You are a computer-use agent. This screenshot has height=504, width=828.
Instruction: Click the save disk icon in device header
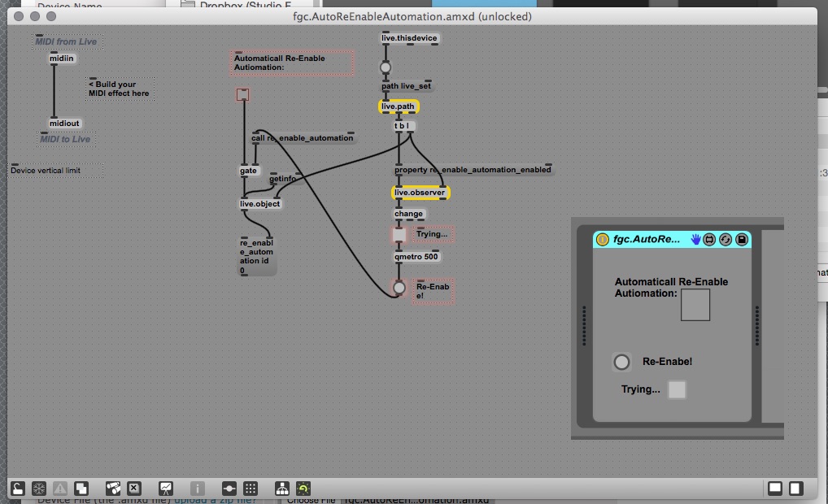point(742,239)
